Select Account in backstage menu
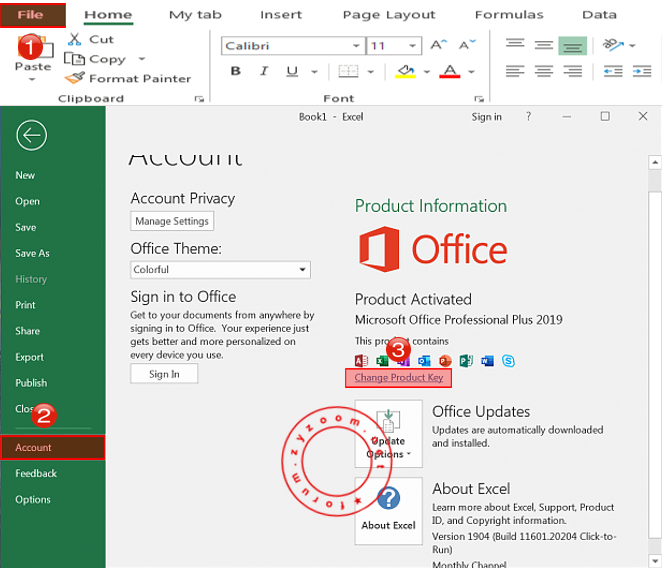Viewport: 662px width, 568px height. 53,448
